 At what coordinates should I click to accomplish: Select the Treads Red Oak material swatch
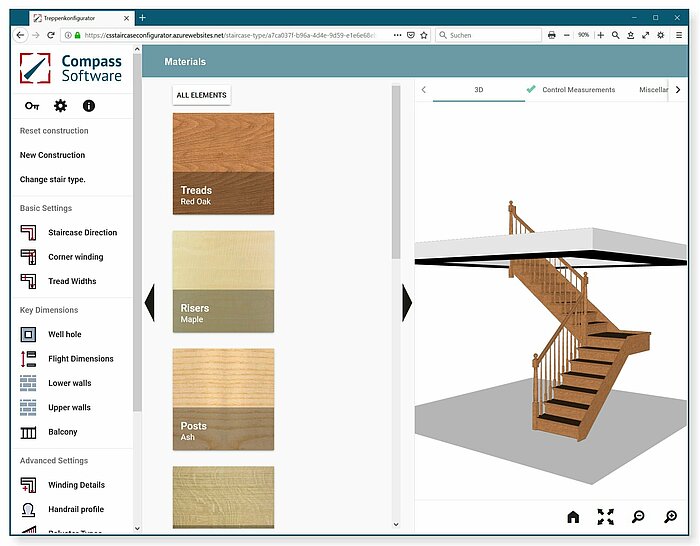[223, 163]
